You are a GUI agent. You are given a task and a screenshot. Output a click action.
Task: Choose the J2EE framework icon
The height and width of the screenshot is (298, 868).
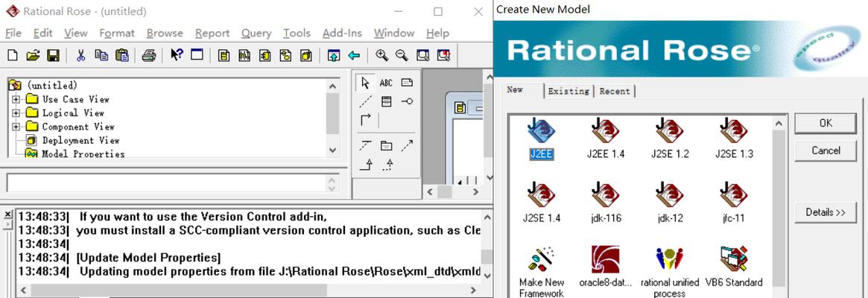point(542,139)
